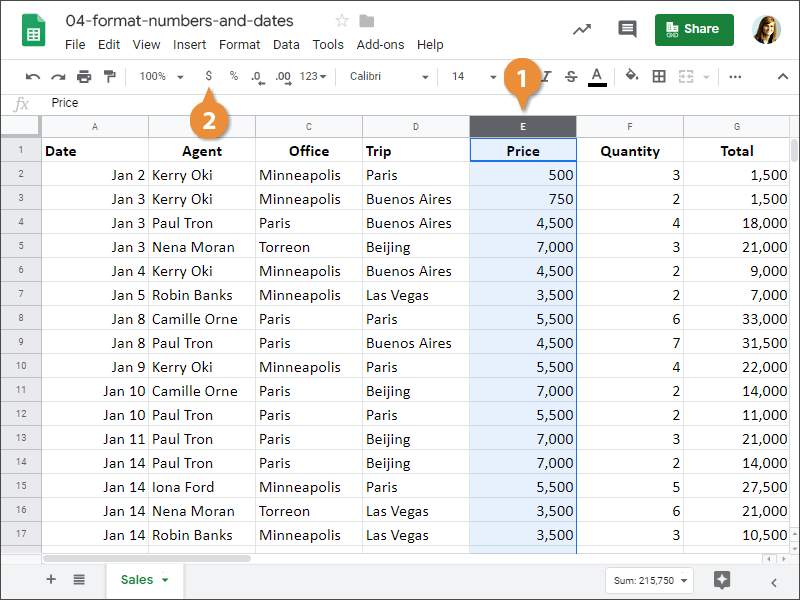This screenshot has width=800, height=600.
Task: Add a new sheet with plus button
Action: pyautogui.click(x=51, y=580)
